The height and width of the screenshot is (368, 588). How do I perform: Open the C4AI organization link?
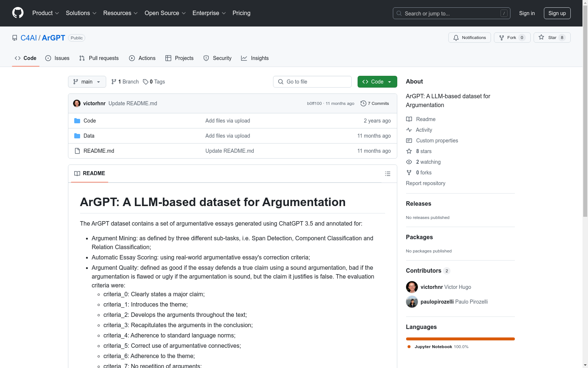tap(29, 38)
